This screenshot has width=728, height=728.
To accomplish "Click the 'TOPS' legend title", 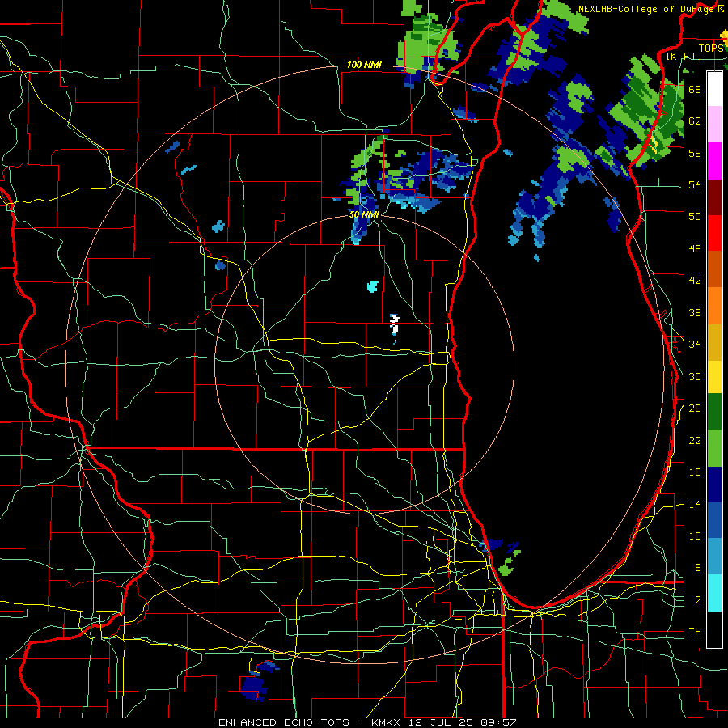I will 711,49.
